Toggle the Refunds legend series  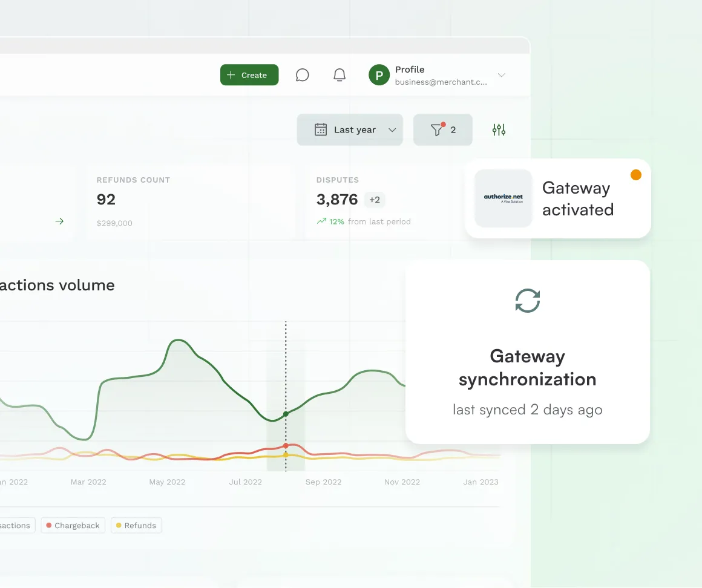click(x=136, y=526)
